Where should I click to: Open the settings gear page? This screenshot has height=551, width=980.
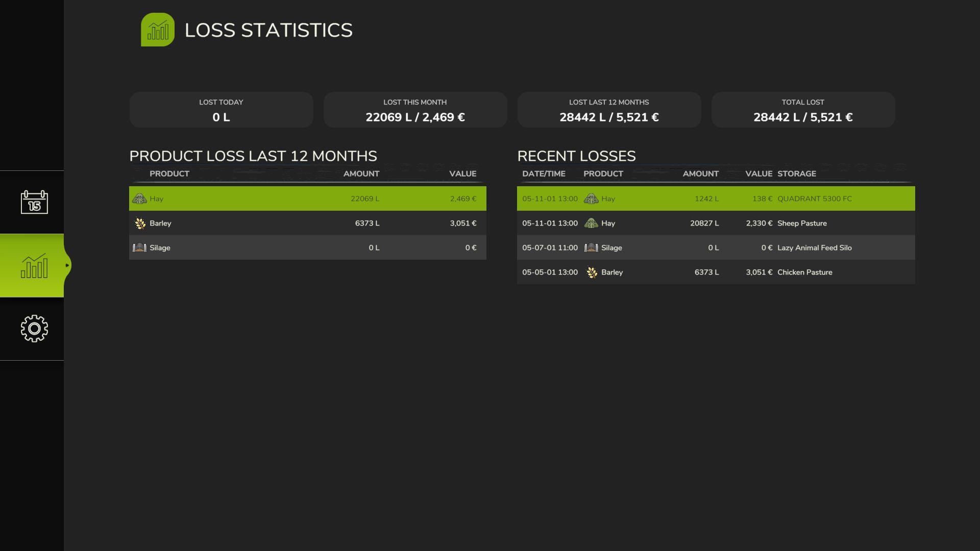[x=34, y=329]
